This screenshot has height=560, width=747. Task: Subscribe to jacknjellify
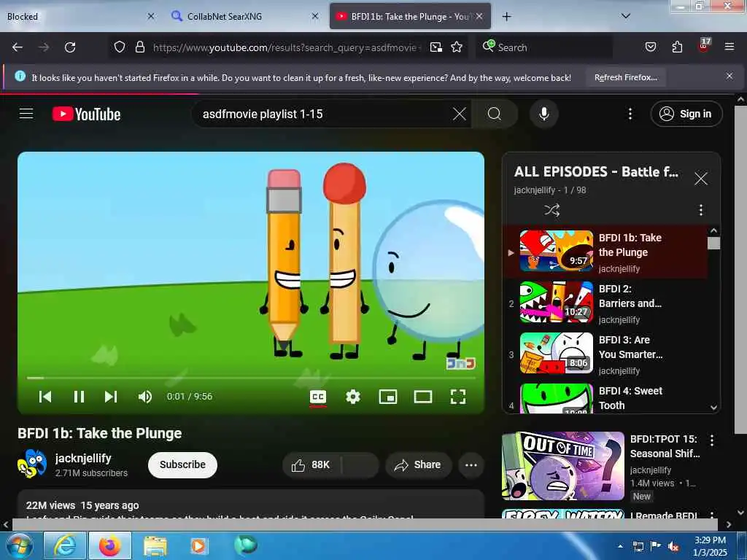point(182,464)
